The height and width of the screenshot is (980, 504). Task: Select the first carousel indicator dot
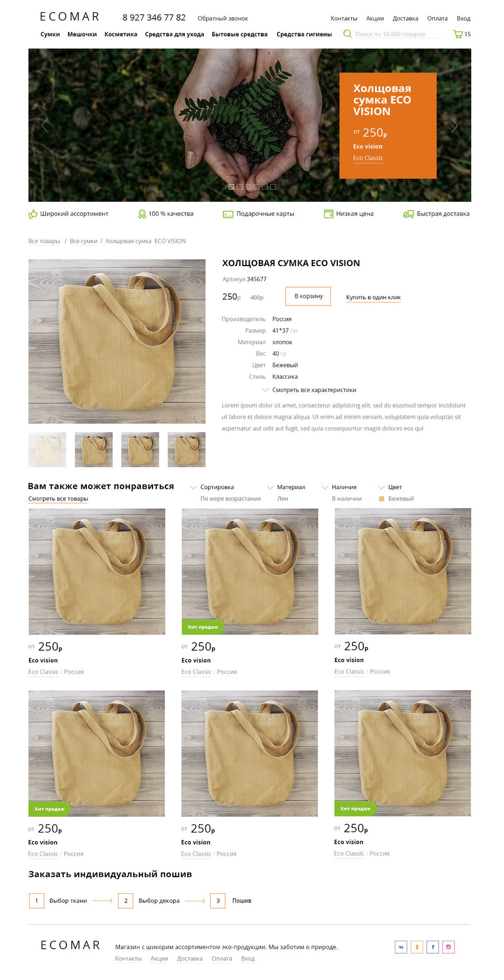tap(231, 187)
